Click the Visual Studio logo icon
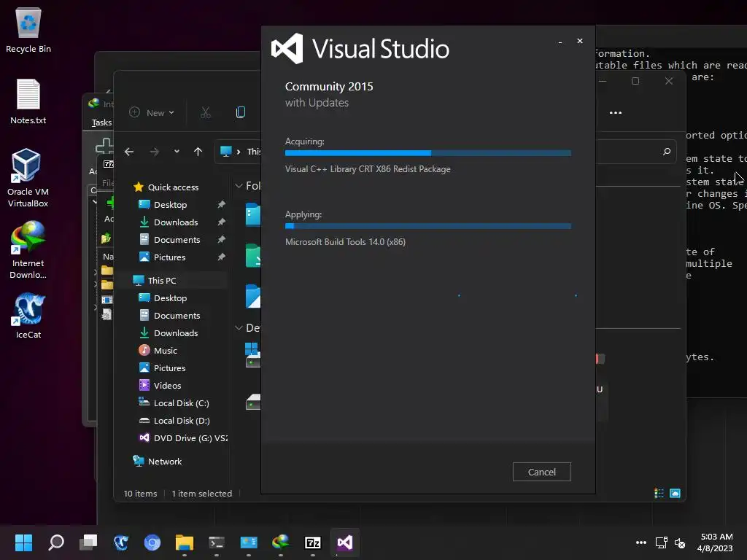This screenshot has height=560, width=747. point(287,49)
